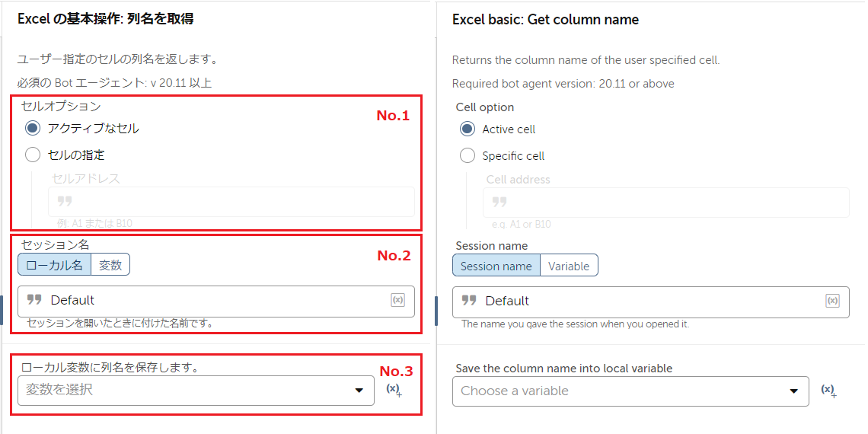This screenshot has height=434, width=868.
Task: Insert variable icon in Japanese session field
Action: pos(397,300)
